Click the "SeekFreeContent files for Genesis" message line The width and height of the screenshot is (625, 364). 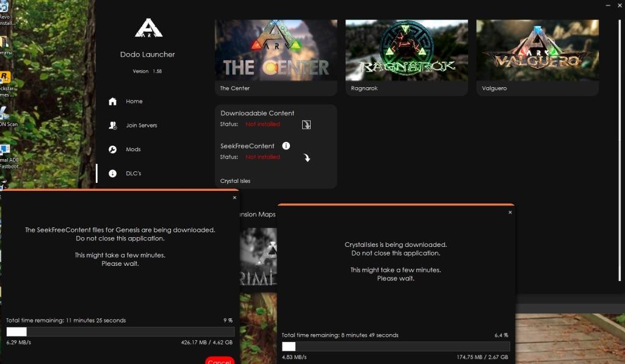(x=120, y=230)
